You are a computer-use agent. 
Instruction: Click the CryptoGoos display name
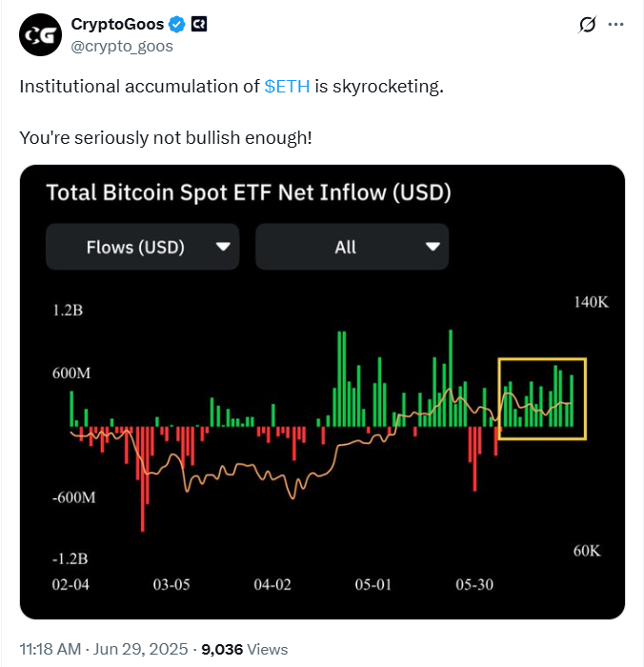(117, 24)
